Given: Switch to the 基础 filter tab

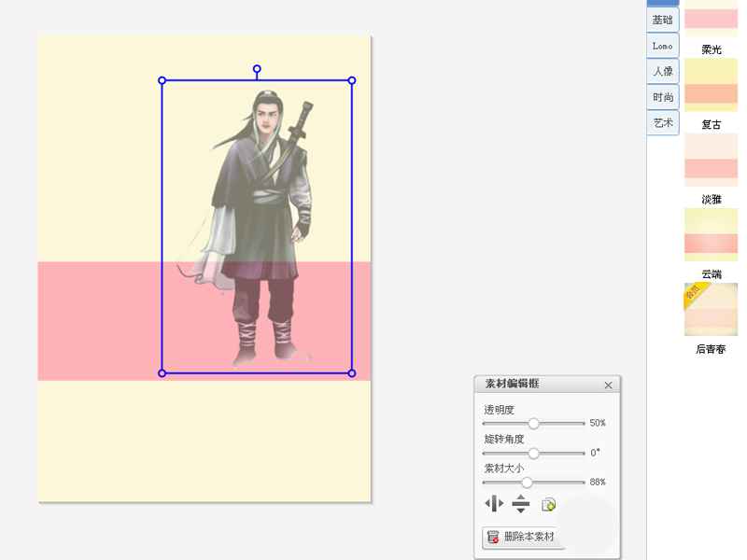Looking at the screenshot, I should pos(663,20).
